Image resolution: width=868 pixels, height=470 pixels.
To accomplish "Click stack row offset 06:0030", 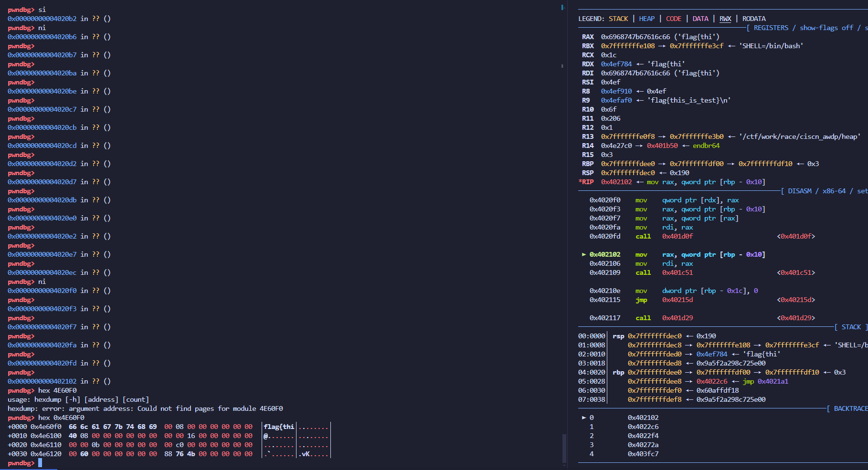I will (592, 390).
